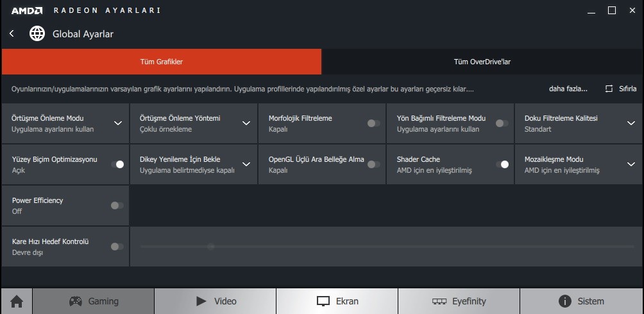
Task: Close the Radeon Ayarları window
Action: (x=632, y=11)
